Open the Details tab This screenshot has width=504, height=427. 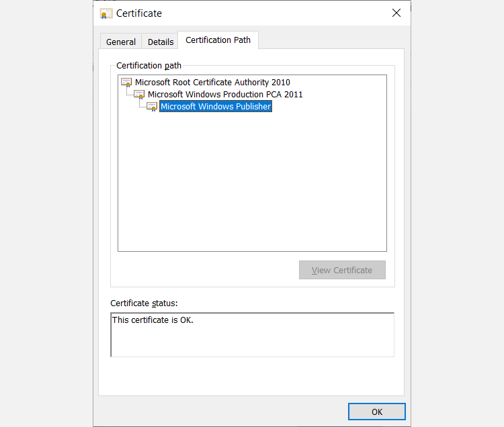tap(161, 42)
